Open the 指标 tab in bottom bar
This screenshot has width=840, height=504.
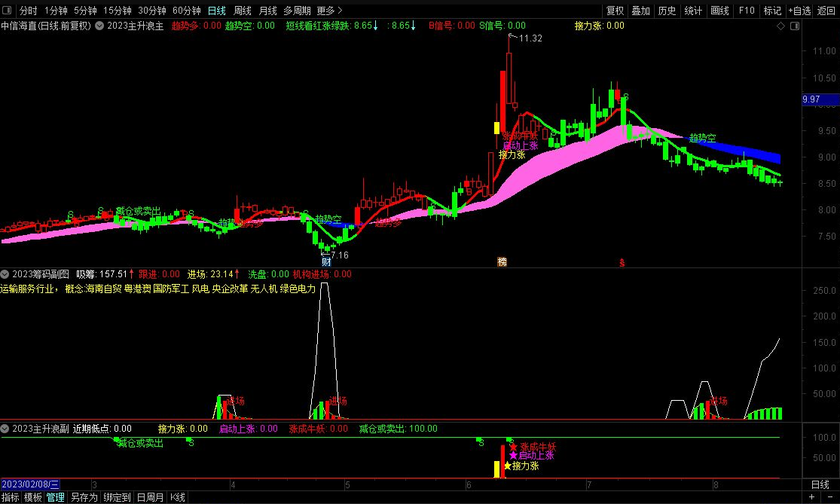coord(11,497)
